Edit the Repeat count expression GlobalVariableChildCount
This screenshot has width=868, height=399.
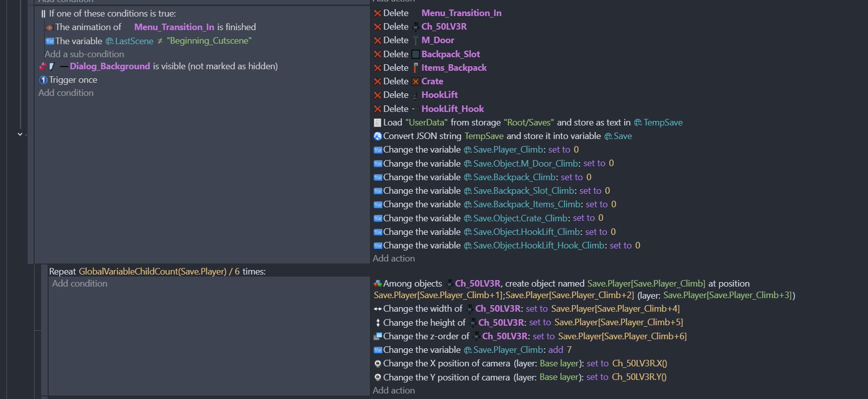click(x=153, y=272)
